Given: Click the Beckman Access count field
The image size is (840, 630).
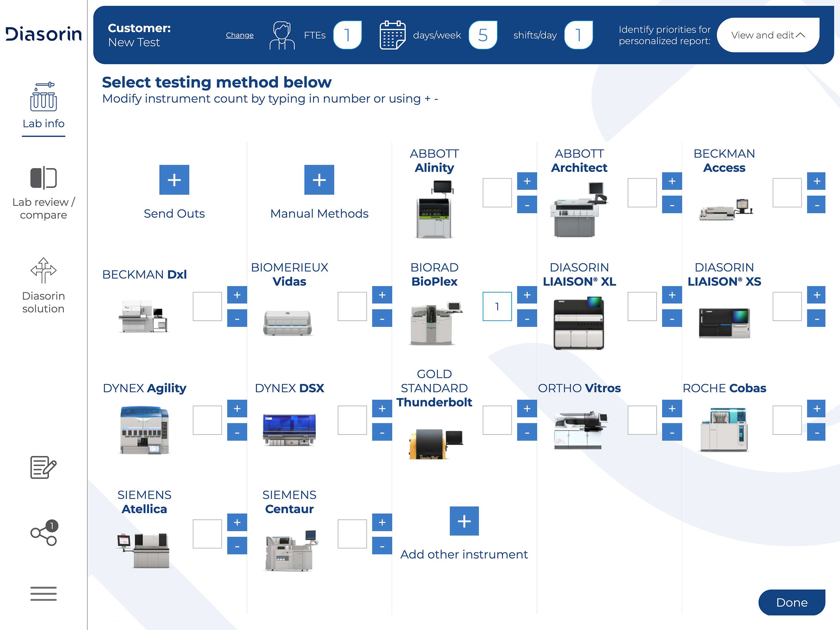Looking at the screenshot, I should pos(787,193).
